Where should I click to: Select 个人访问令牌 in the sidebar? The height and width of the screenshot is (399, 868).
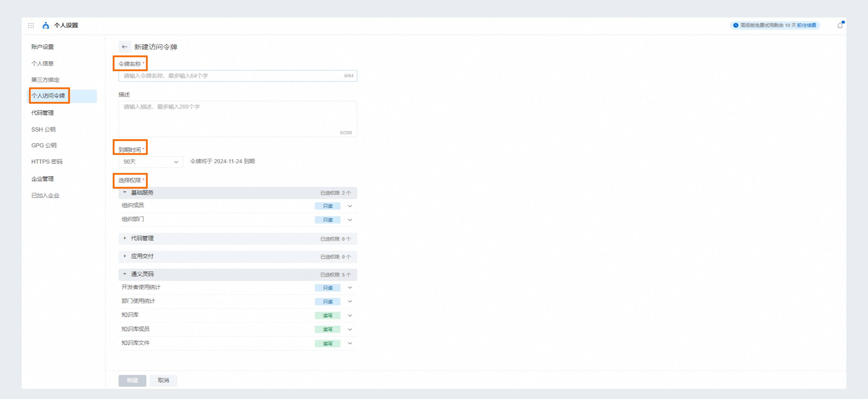(62, 96)
